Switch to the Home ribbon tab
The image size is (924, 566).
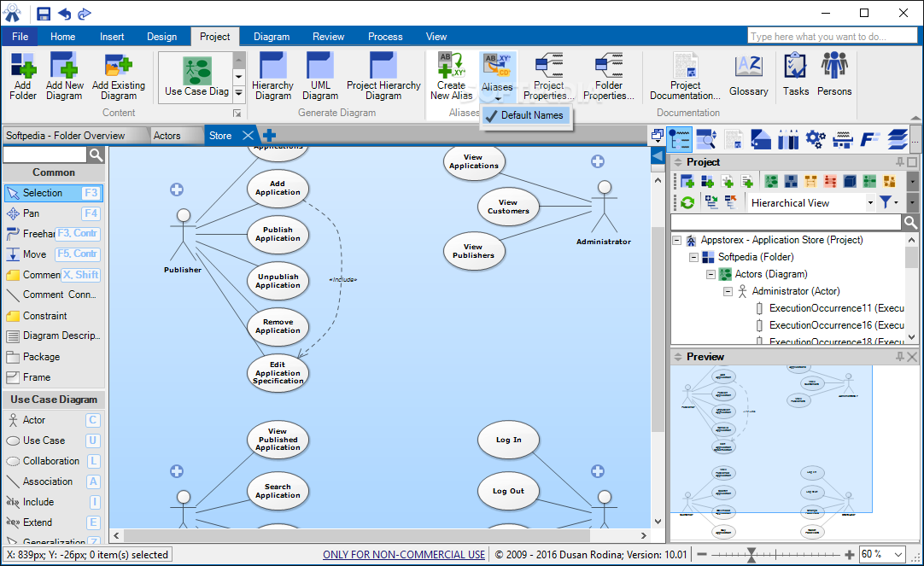coord(63,37)
